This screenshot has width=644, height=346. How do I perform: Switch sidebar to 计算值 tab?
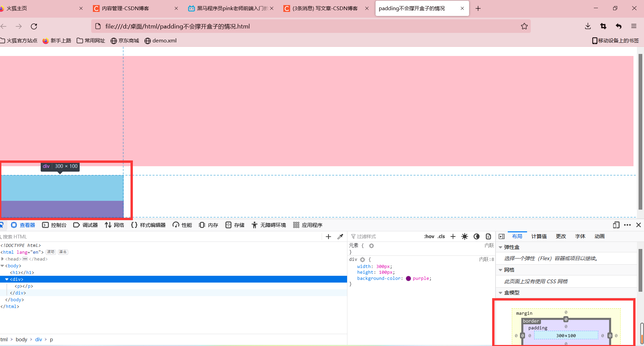[x=539, y=236]
